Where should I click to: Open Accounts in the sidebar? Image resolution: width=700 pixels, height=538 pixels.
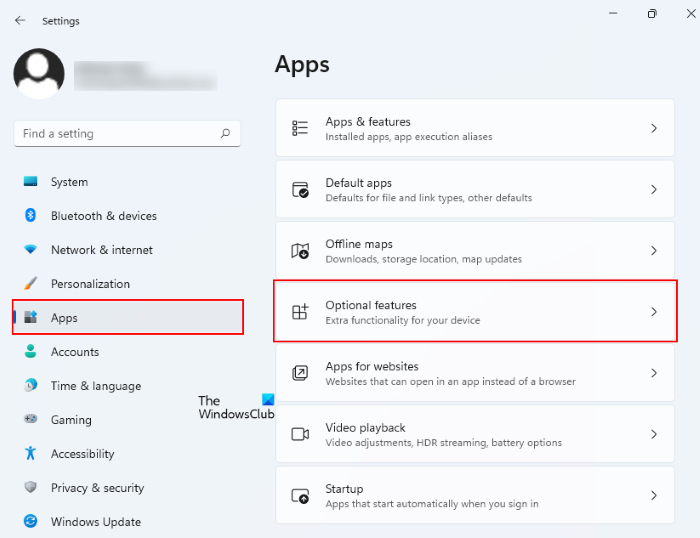[x=75, y=352]
